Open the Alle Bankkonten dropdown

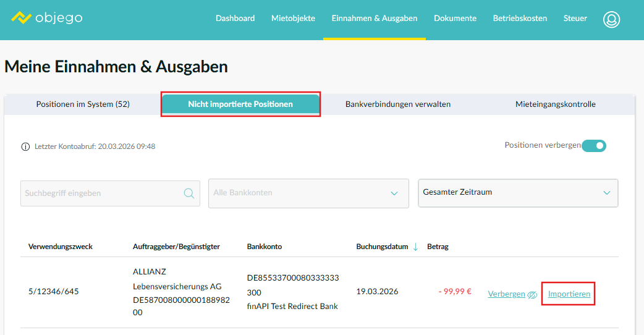pyautogui.click(x=308, y=193)
